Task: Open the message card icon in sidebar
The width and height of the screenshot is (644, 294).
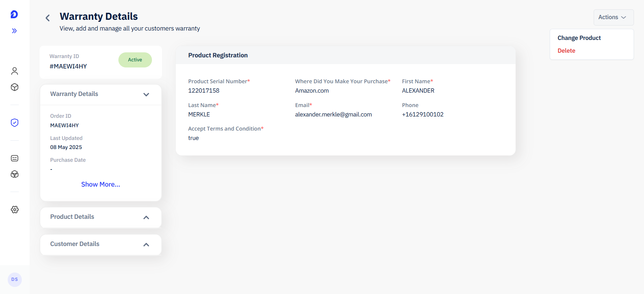Action: [14, 158]
